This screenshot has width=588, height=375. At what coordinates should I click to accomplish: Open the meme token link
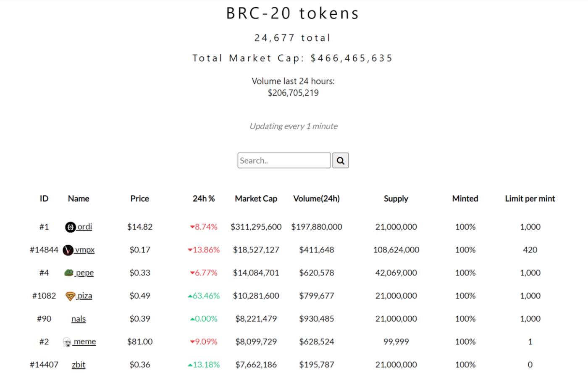(85, 342)
